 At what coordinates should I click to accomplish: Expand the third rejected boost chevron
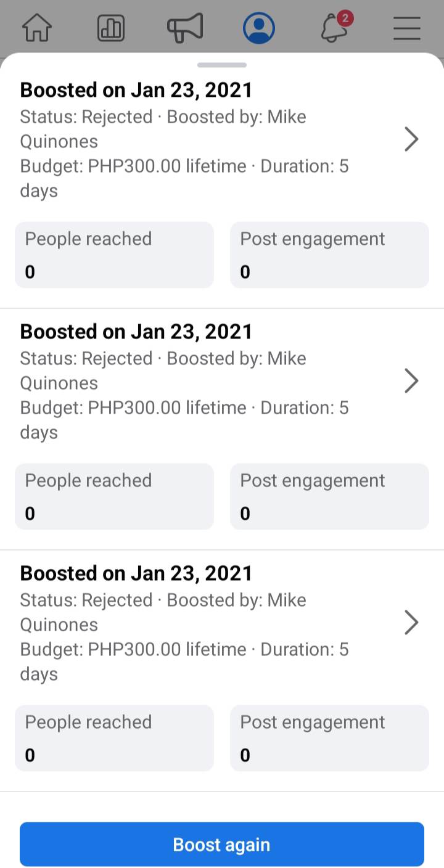pos(411,623)
